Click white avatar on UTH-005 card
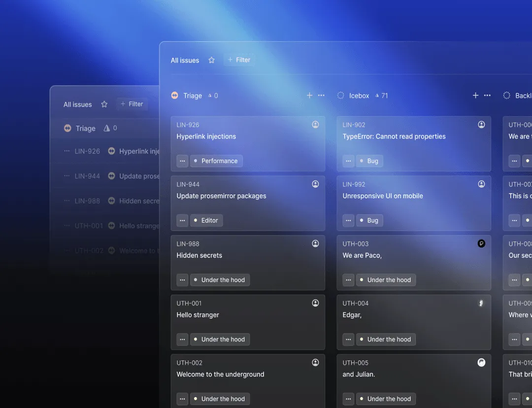This screenshot has height=408, width=532. pyautogui.click(x=481, y=363)
